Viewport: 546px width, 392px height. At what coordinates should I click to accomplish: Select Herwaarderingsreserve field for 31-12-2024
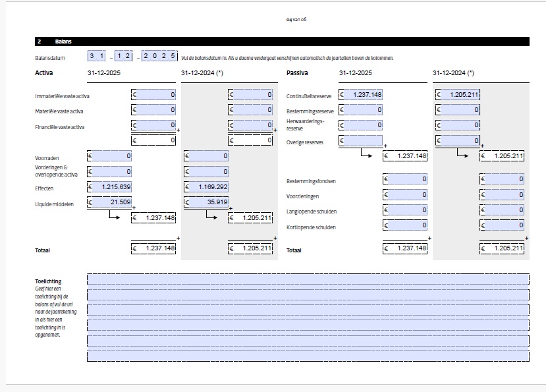[x=457, y=125]
